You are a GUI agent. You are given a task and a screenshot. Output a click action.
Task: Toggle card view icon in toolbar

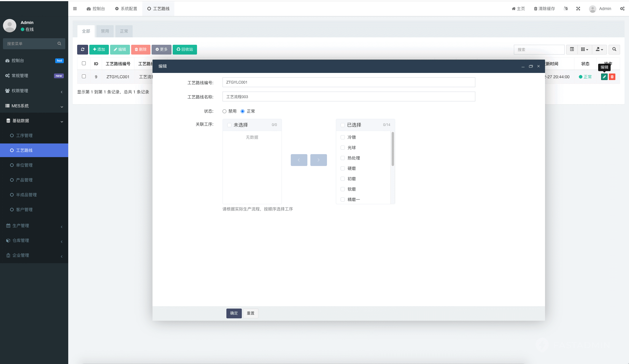point(572,50)
